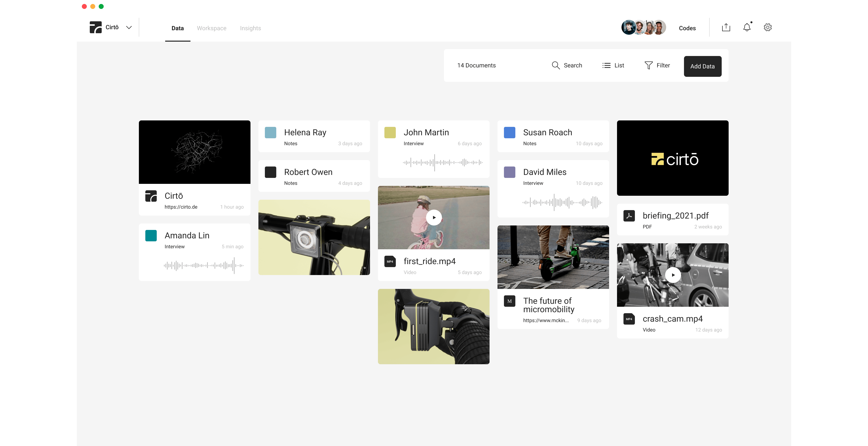
Task: Click the crash_cam.mp4 MP4 file icon
Action: [629, 319]
